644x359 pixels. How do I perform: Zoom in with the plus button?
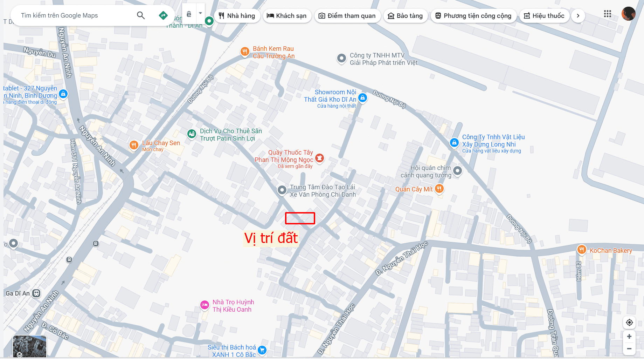pos(629,337)
